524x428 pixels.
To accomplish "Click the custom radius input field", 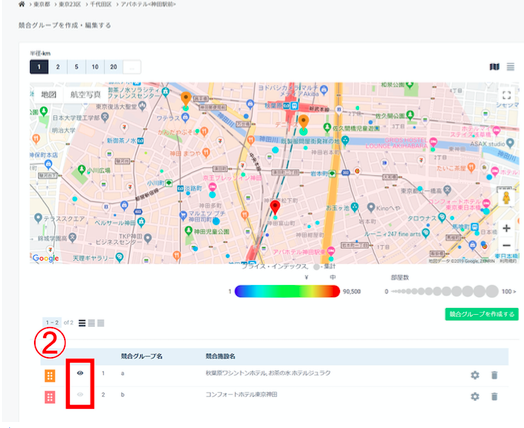I will coord(132,67).
